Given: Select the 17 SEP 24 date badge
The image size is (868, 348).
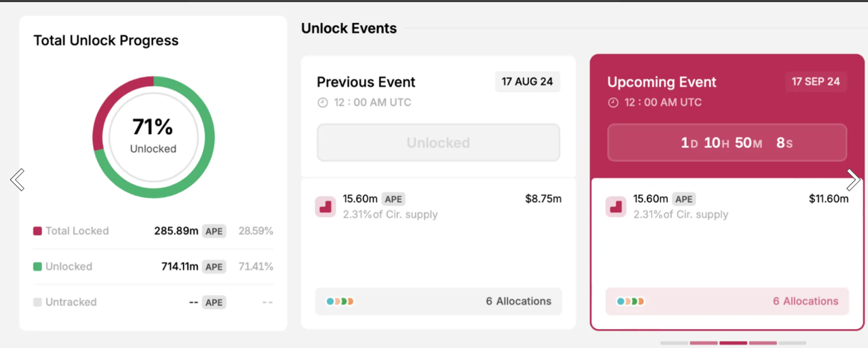Looking at the screenshot, I should pyautogui.click(x=816, y=81).
